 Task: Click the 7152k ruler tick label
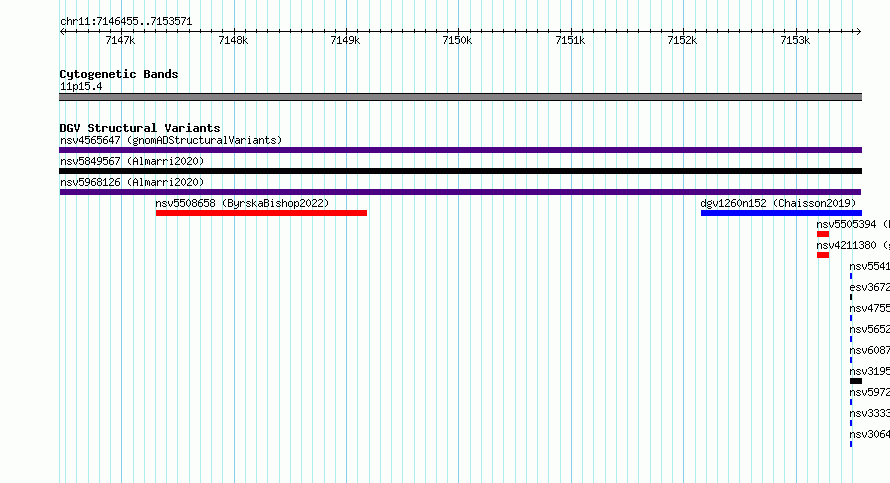point(682,40)
